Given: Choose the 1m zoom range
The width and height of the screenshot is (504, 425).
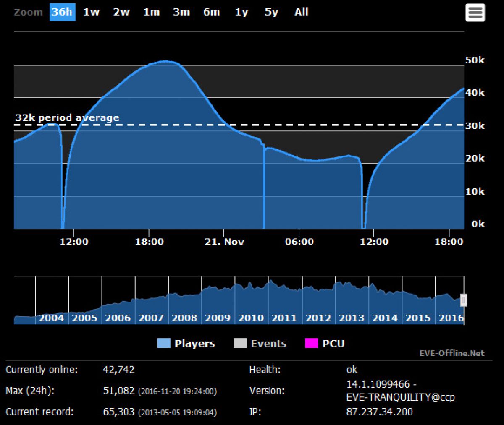Looking at the screenshot, I should (151, 12).
